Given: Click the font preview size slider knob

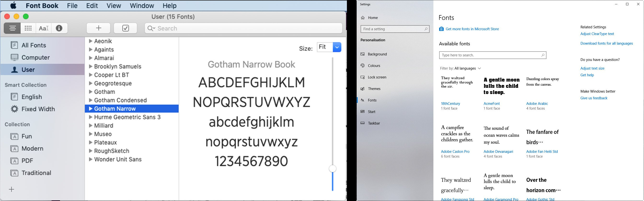Looking at the screenshot, I should 333,169.
